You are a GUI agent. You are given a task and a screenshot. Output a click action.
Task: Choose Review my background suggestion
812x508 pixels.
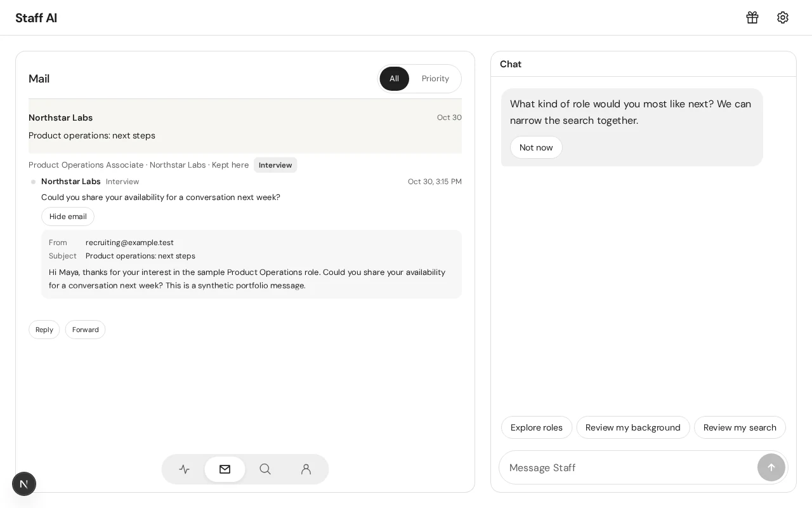click(x=633, y=427)
